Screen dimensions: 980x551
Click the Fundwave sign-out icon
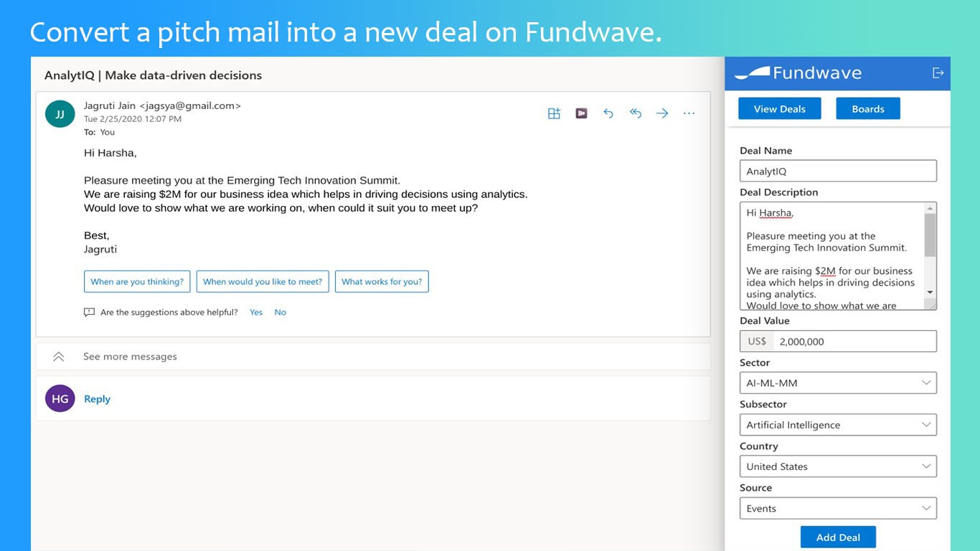pyautogui.click(x=938, y=72)
